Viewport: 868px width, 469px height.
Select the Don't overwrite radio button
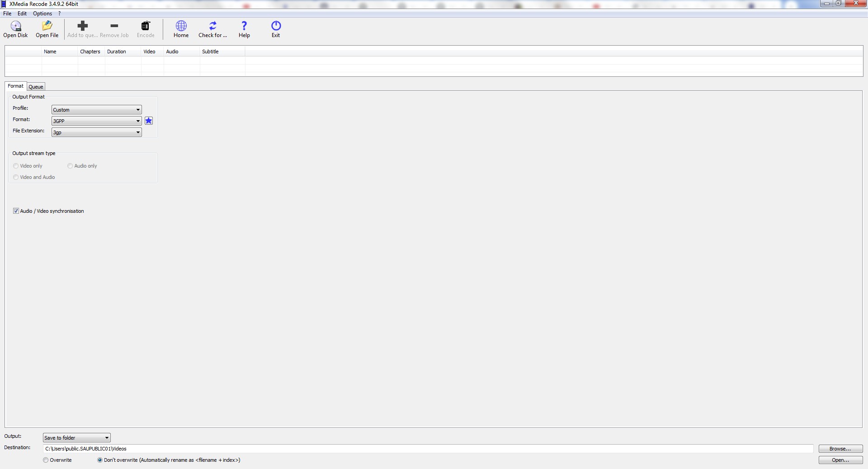(x=100, y=460)
